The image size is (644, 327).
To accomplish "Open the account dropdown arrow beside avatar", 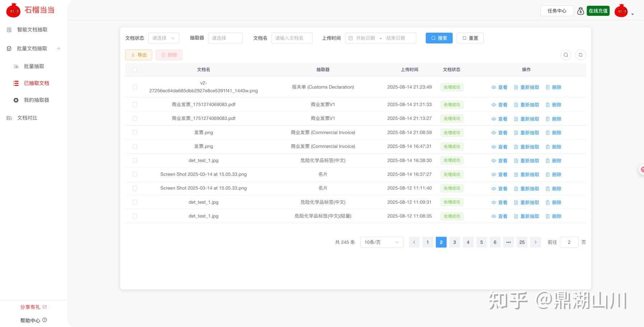I will tap(633, 14).
